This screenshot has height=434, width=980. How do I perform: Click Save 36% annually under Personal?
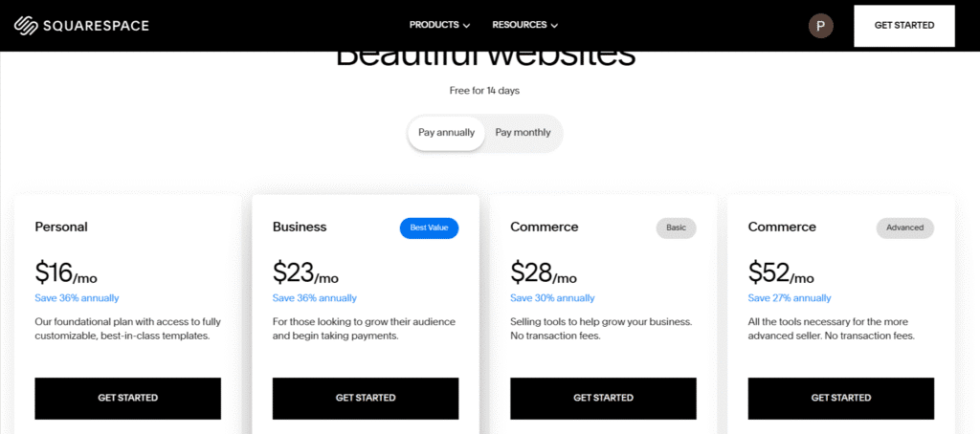click(77, 298)
